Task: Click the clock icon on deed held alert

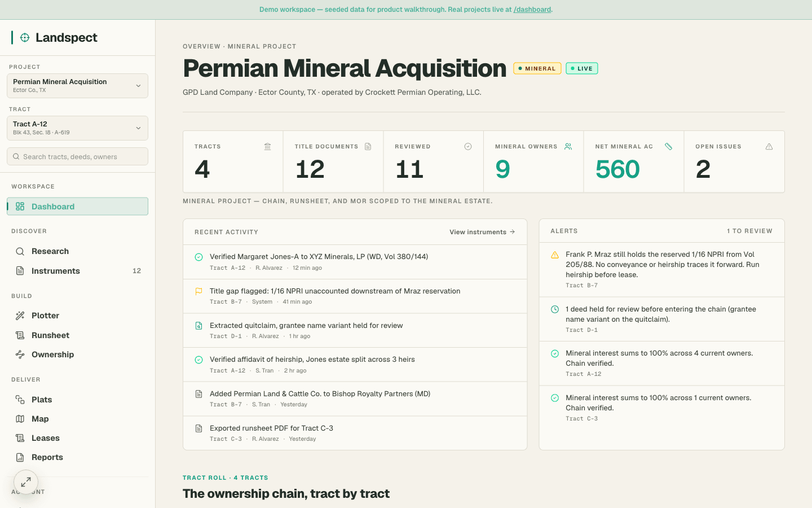Action: (x=555, y=309)
